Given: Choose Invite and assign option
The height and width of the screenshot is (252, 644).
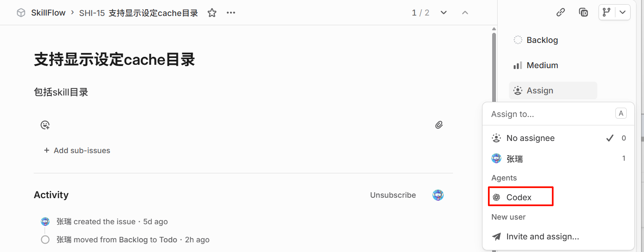Looking at the screenshot, I should coord(542,236).
